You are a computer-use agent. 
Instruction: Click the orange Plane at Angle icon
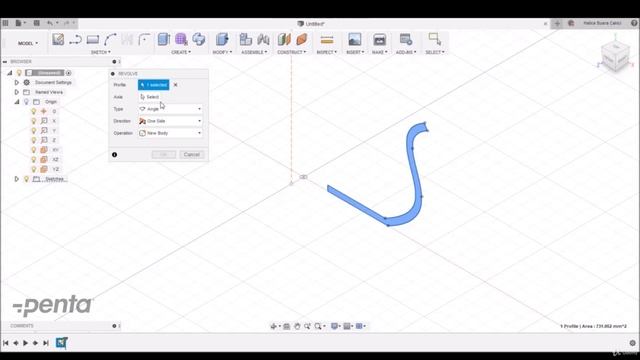pyautogui.click(x=302, y=39)
